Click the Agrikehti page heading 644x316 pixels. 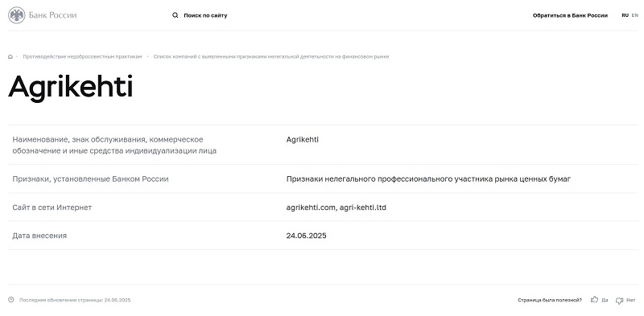tap(71, 87)
